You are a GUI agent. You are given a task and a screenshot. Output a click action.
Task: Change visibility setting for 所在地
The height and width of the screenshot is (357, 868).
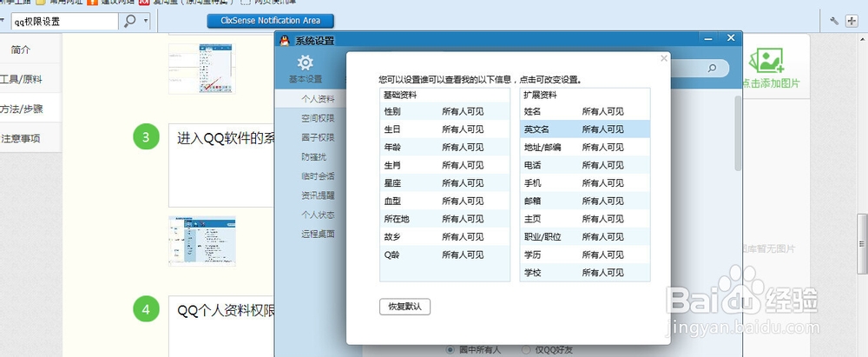(463, 219)
